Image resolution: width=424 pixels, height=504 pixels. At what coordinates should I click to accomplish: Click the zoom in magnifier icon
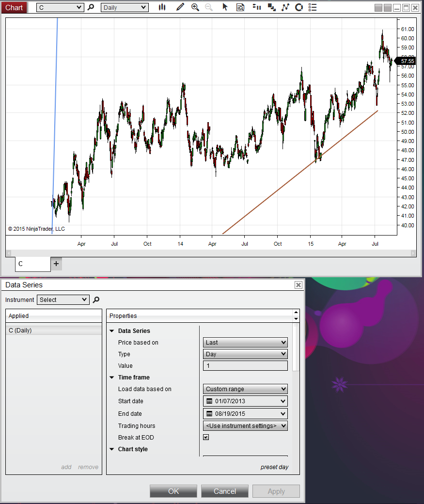195,7
